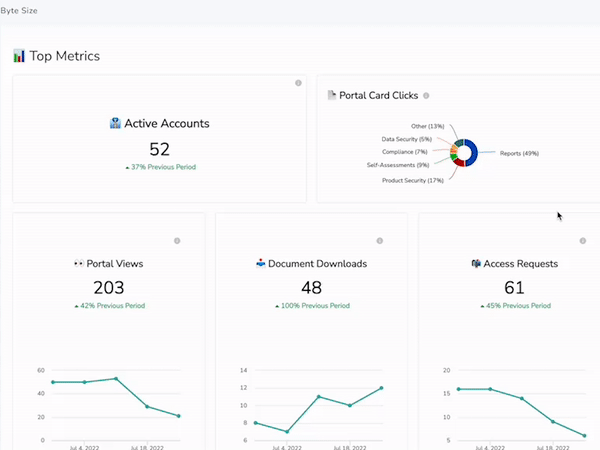
Task: Click the Self-Assessments (9%) label
Action: click(398, 165)
